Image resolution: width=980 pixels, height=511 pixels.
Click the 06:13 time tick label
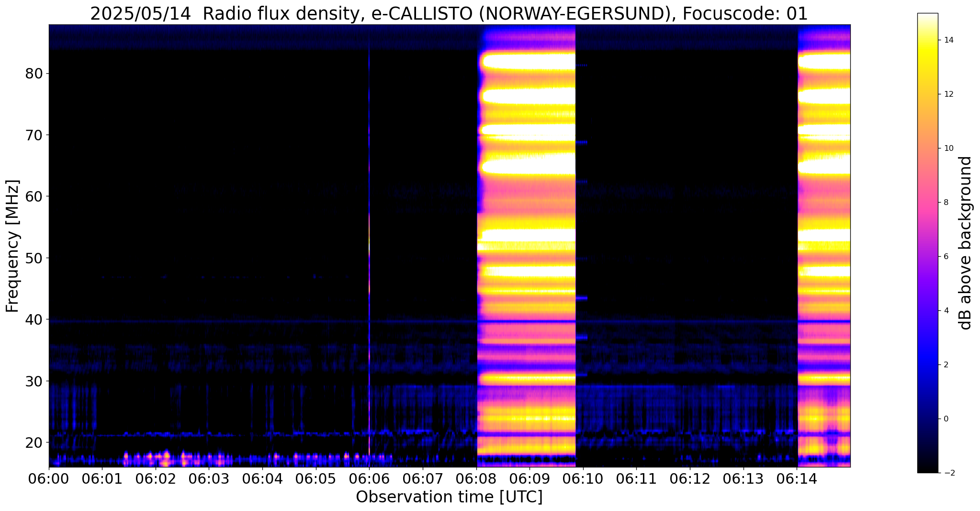(x=743, y=479)
